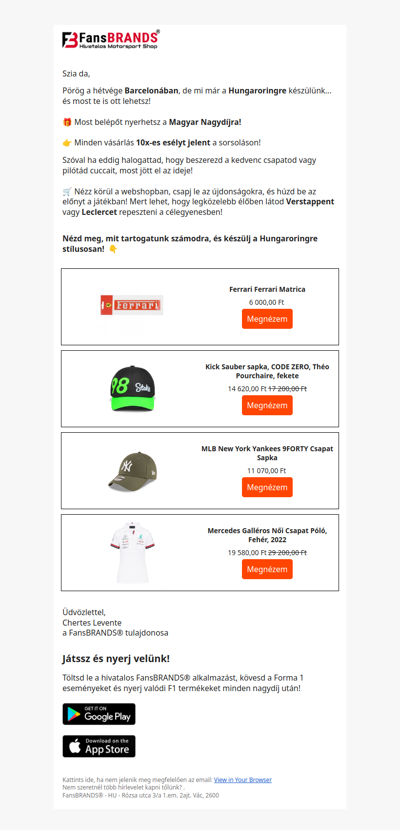Click Megnézem under MLB New York Yankees cap
This screenshot has width=400, height=830.
(267, 487)
